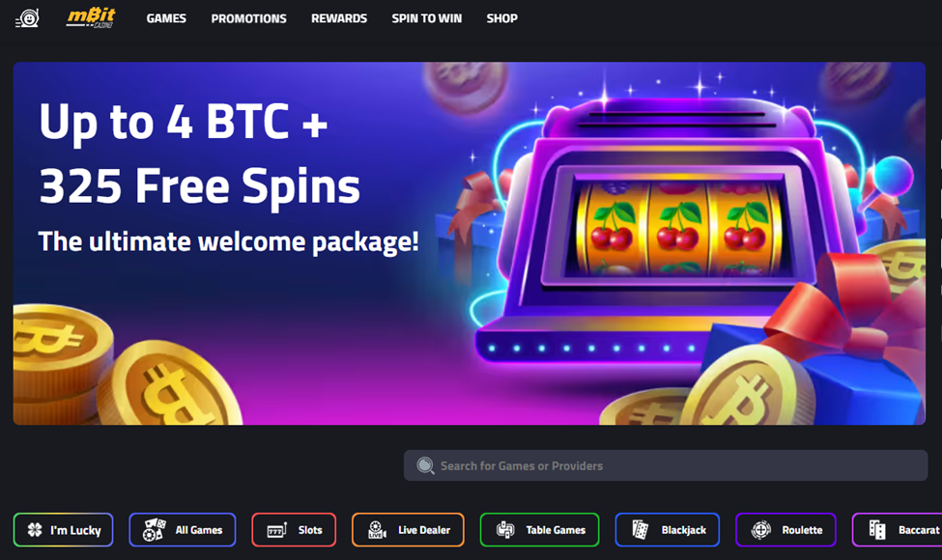This screenshot has height=560, width=942.
Task: Open the Promotions menu item
Action: [x=248, y=18]
